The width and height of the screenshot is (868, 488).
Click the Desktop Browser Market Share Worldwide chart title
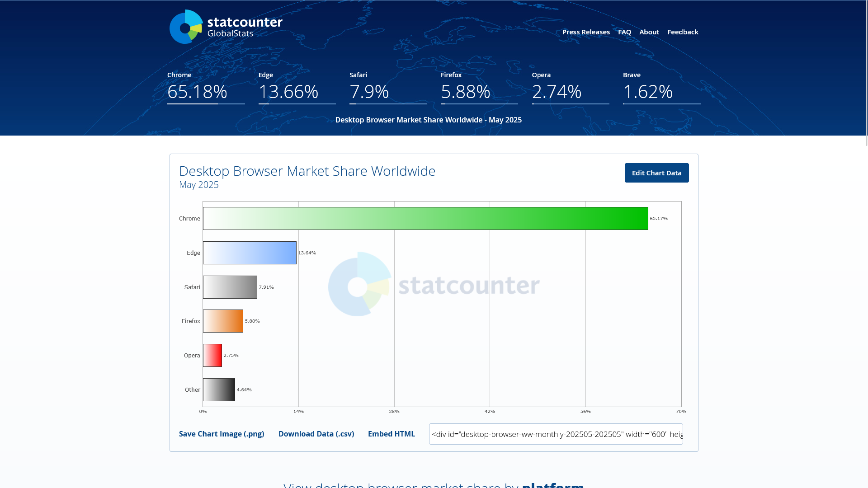(x=307, y=171)
